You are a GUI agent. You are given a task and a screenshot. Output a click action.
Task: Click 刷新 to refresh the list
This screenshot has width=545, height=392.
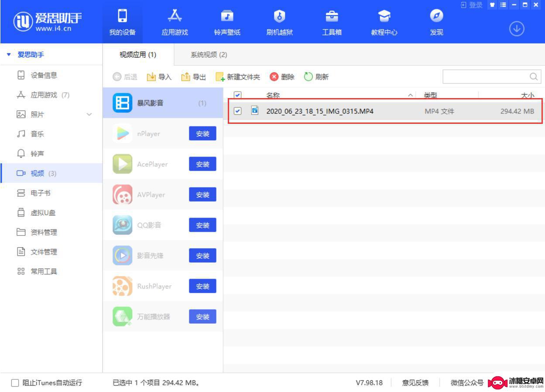pos(316,77)
